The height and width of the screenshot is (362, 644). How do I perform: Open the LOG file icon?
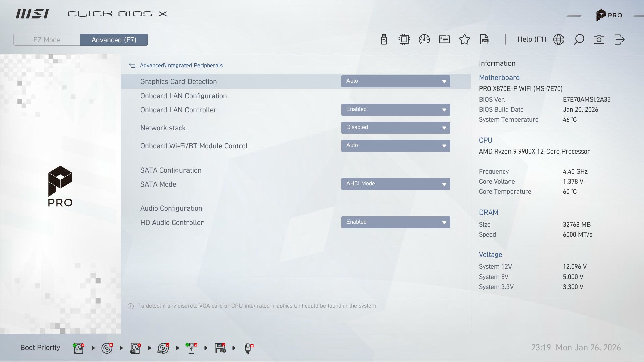484,40
